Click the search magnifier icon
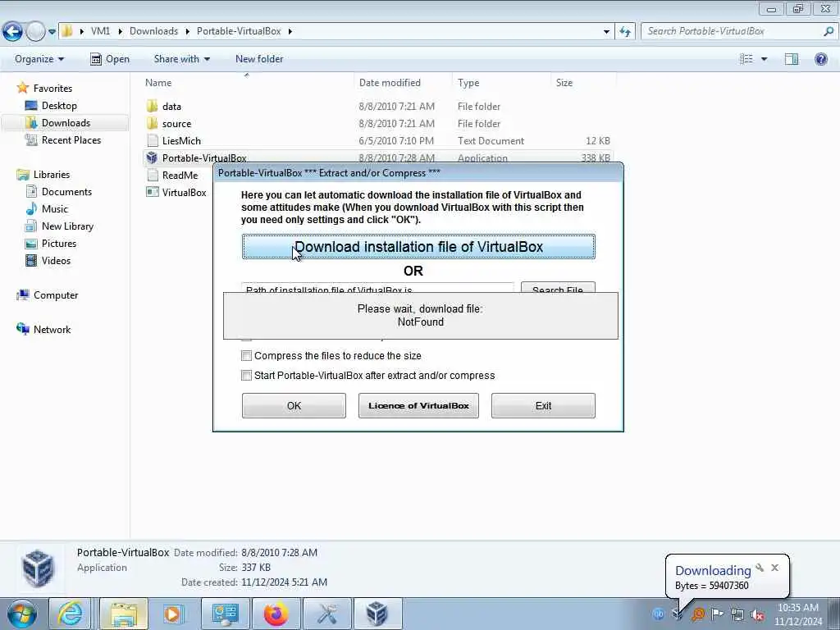The height and width of the screenshot is (630, 840). coord(829,31)
